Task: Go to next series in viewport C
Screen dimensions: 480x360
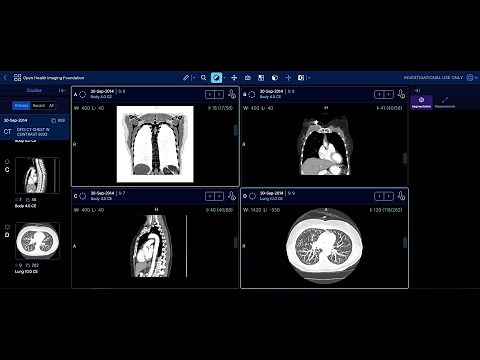Action: (x=219, y=196)
